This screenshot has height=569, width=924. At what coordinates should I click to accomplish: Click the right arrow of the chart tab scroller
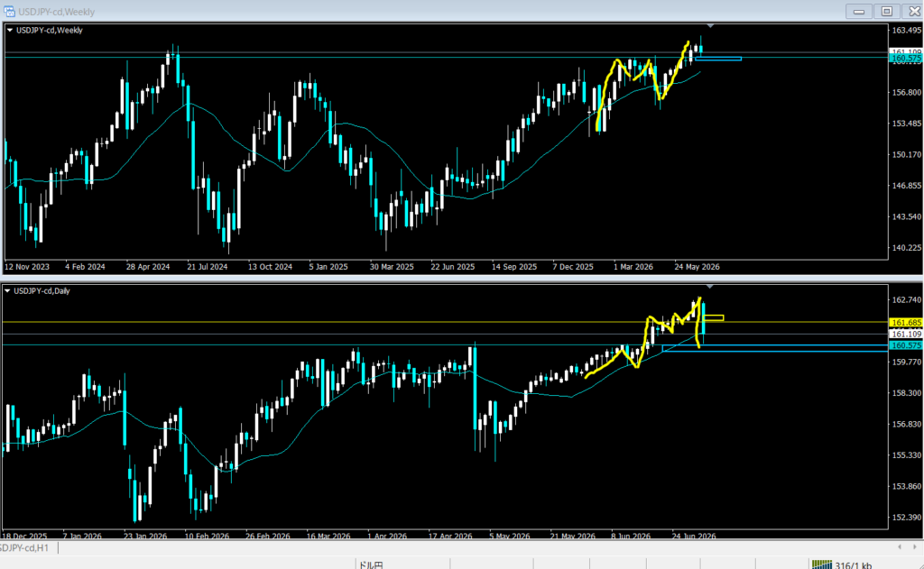(914, 547)
